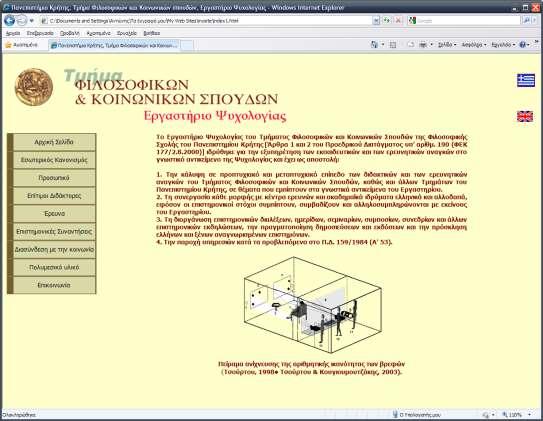Image resolution: width=543 pixels, height=421 pixels.
Task: Open the Έρευνα sidebar button
Action: point(54,214)
